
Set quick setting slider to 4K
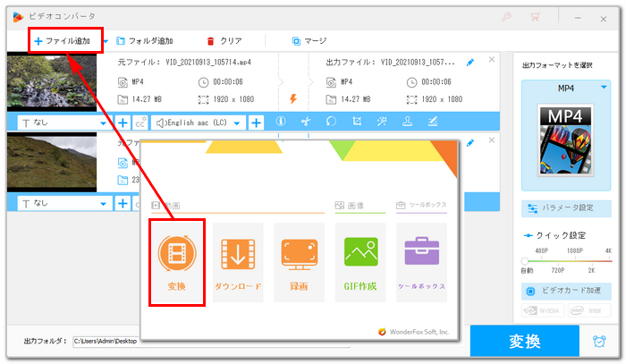click(x=608, y=250)
